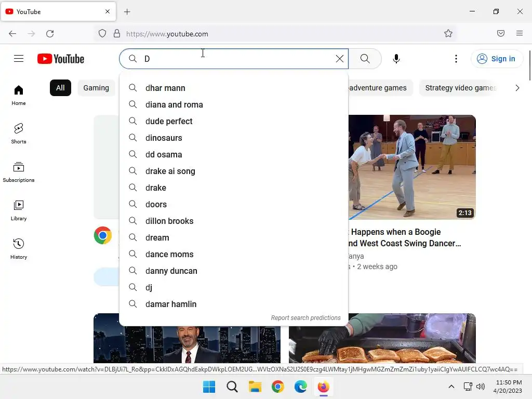The image size is (532, 399).
Task: Select the Gaming filter chip
Action: coord(96,88)
